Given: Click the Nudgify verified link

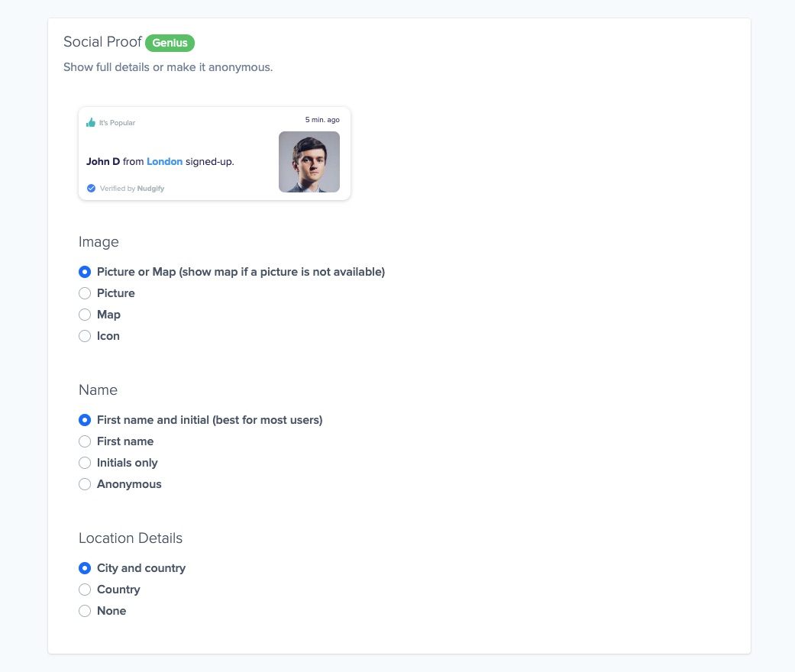Looking at the screenshot, I should 150,188.
